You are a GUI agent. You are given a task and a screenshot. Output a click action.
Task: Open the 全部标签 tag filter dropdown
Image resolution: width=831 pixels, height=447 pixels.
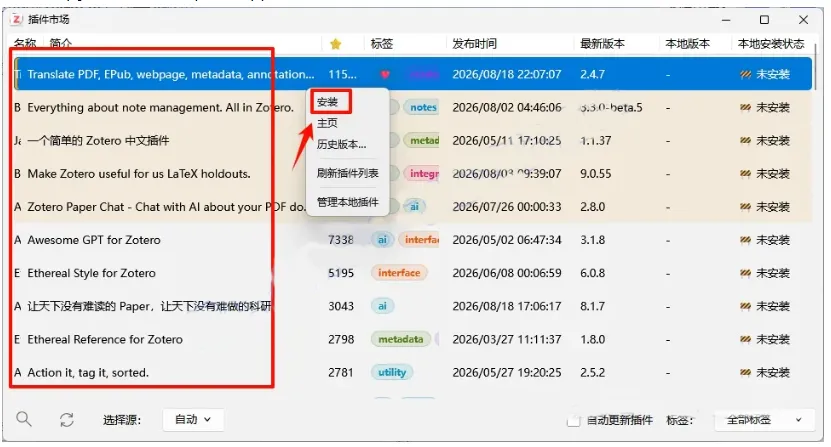[x=763, y=420]
